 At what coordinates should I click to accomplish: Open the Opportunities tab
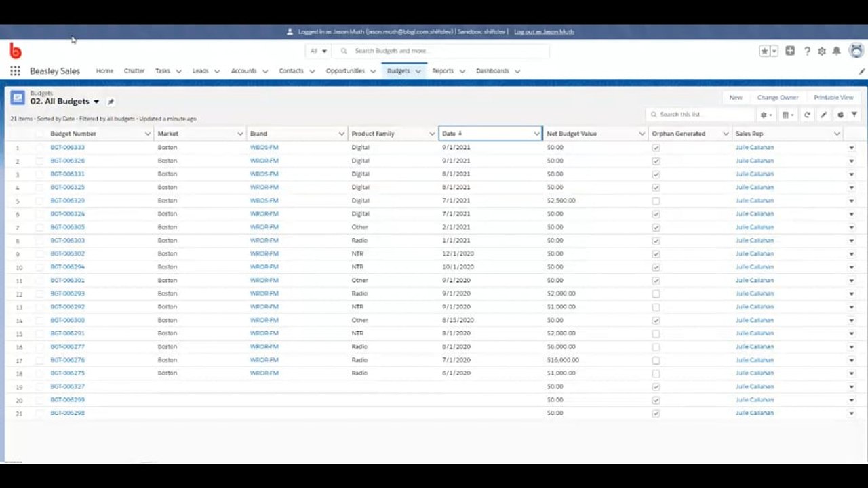pyautogui.click(x=345, y=70)
